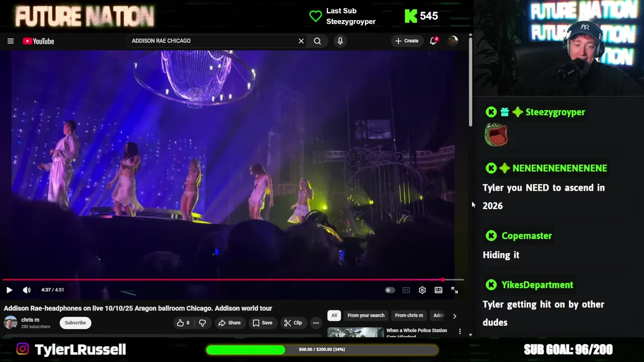The height and width of the screenshot is (362, 644).
Task: Select From chris m chip
Action: (409, 315)
